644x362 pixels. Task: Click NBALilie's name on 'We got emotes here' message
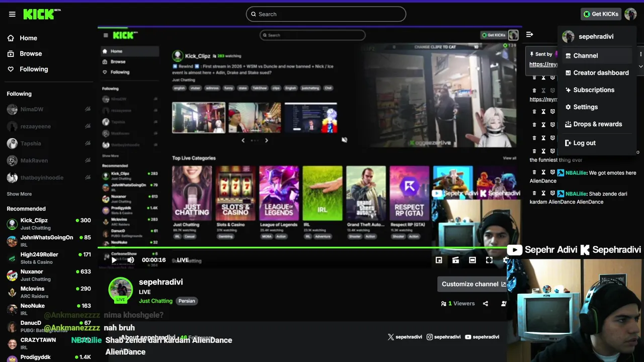tap(576, 172)
